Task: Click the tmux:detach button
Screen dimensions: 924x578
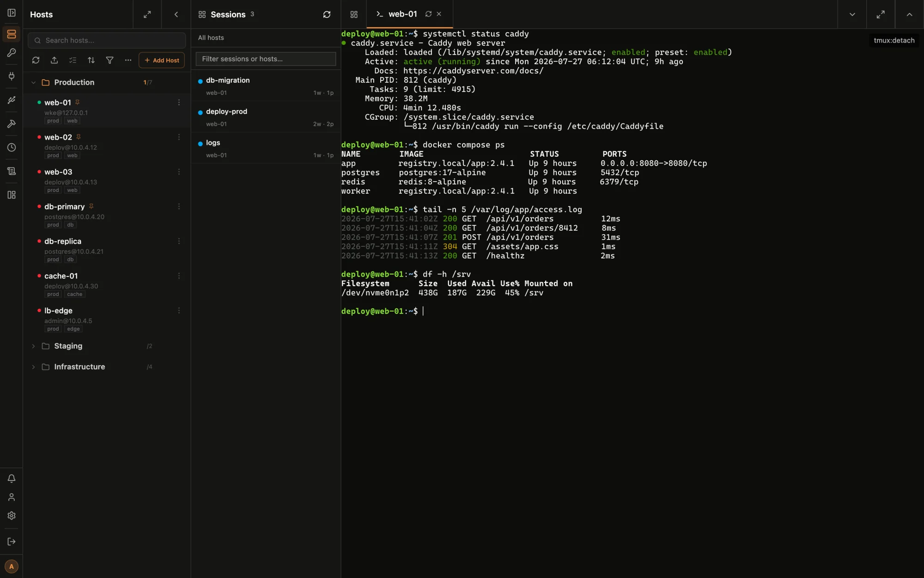Action: pos(894,40)
